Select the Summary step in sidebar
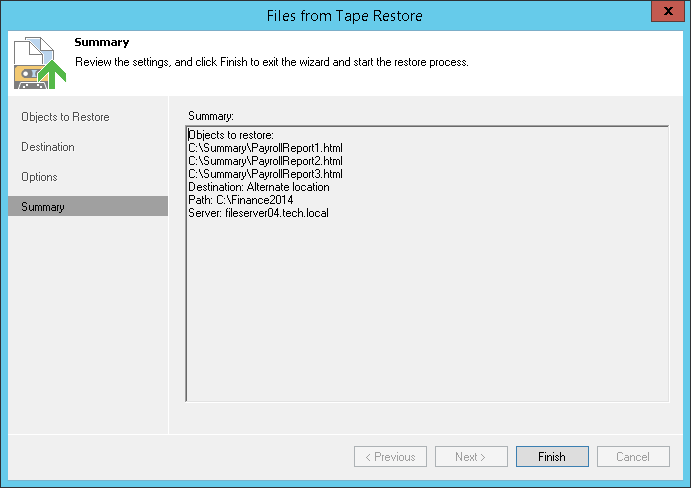The image size is (691, 488). (43, 207)
